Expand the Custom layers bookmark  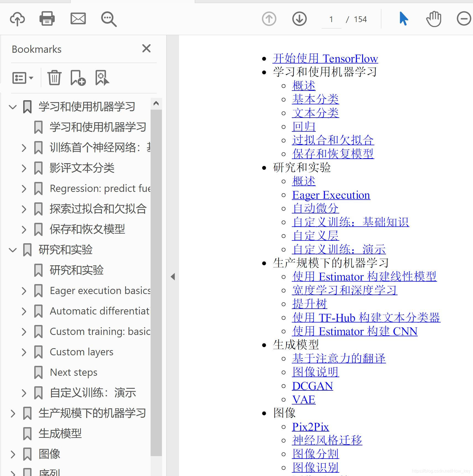tap(24, 352)
